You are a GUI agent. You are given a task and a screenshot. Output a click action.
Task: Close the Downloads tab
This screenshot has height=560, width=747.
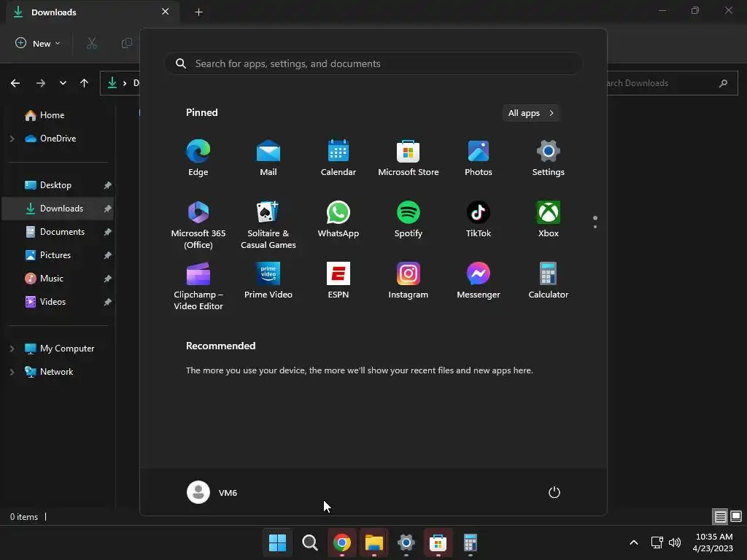(x=166, y=12)
